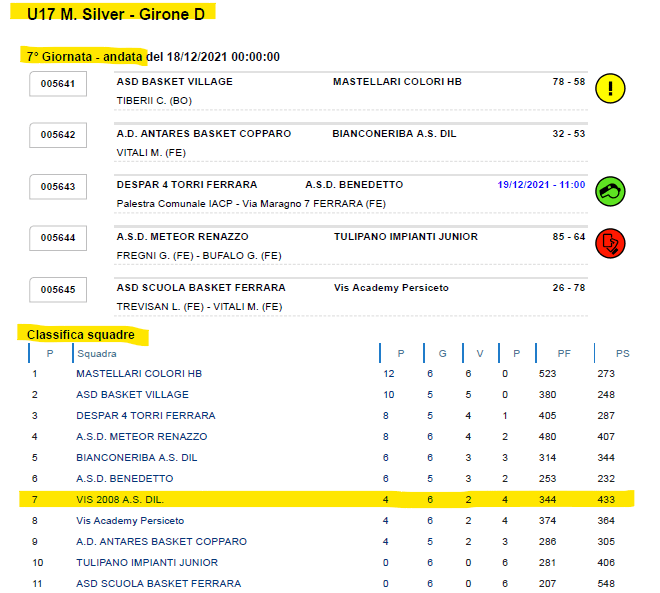This screenshot has width=660, height=593.
Task: Open Vis Academy Persiceto standings row
Action: point(130,521)
